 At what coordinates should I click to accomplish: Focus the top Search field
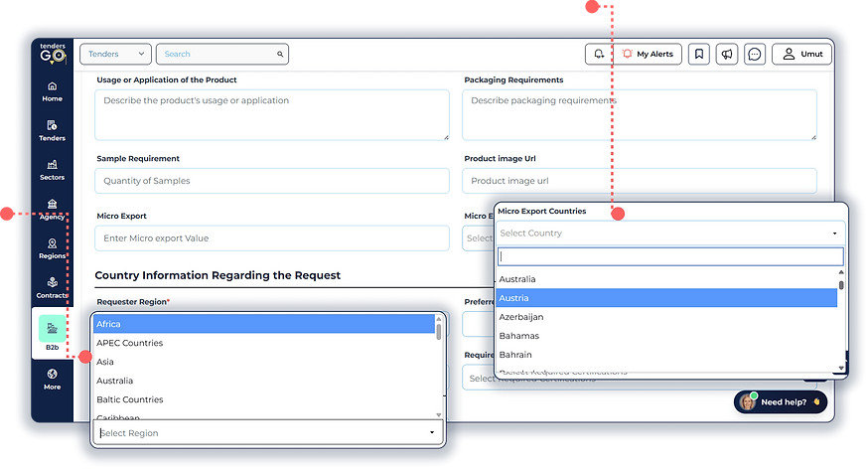tap(222, 55)
